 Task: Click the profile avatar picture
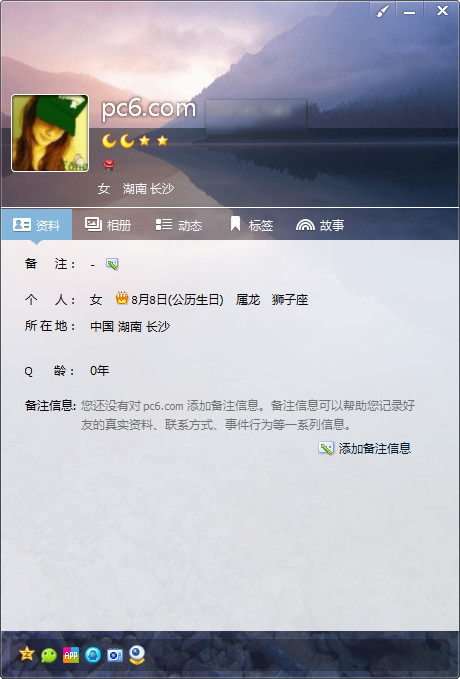50,133
